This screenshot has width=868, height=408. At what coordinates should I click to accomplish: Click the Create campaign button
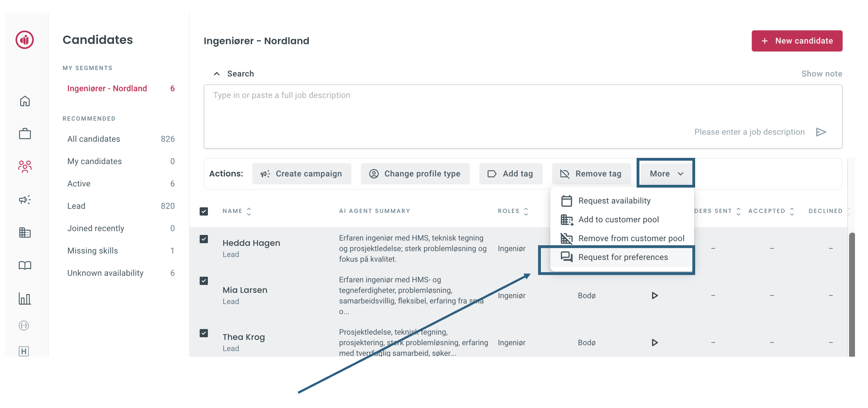pos(302,173)
